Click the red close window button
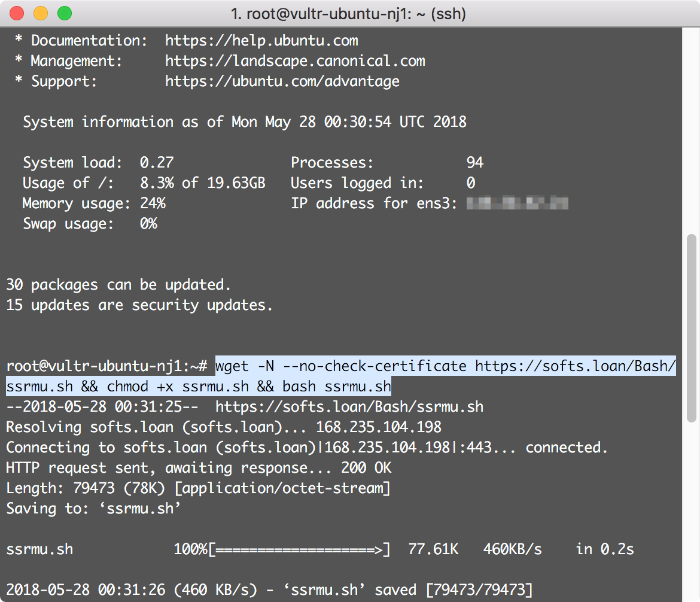The height and width of the screenshot is (602, 700). (17, 13)
